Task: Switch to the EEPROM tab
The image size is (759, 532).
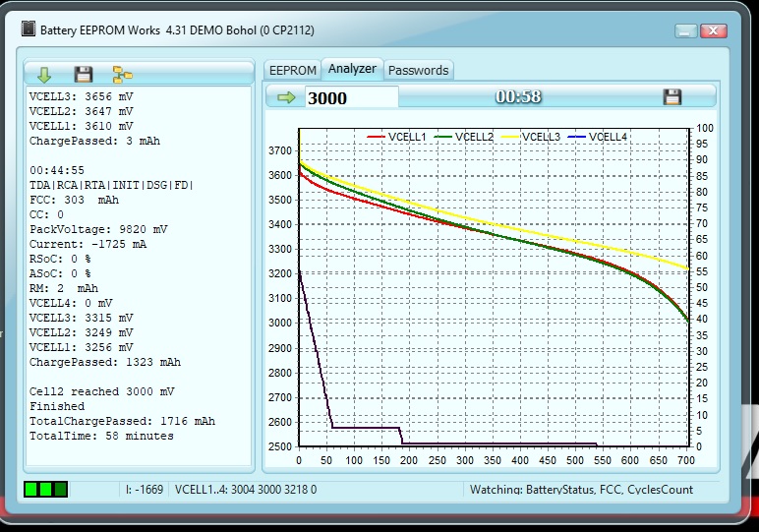Action: tap(292, 70)
